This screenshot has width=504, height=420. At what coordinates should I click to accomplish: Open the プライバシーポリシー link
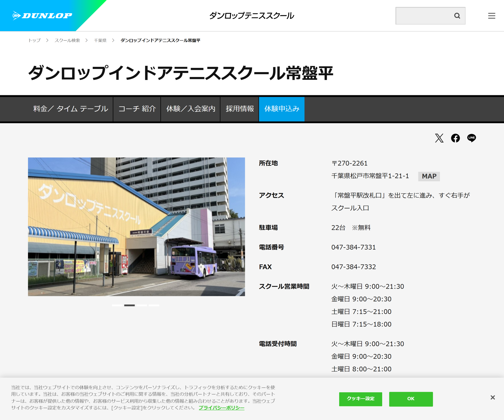tap(221, 408)
